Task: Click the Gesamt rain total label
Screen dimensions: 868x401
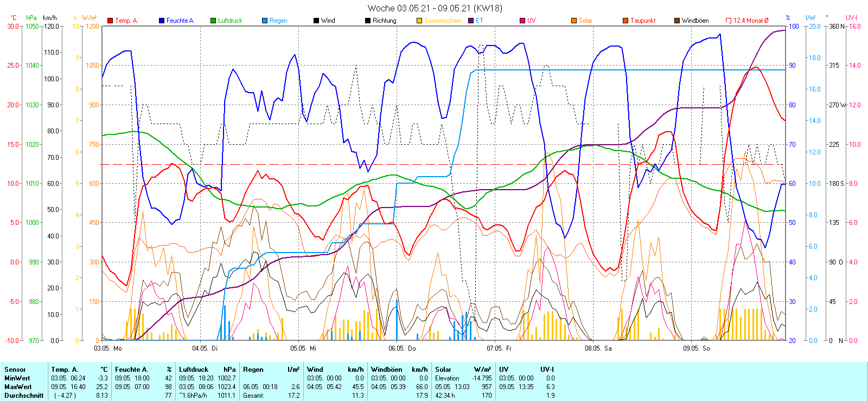Action: pyautogui.click(x=254, y=396)
